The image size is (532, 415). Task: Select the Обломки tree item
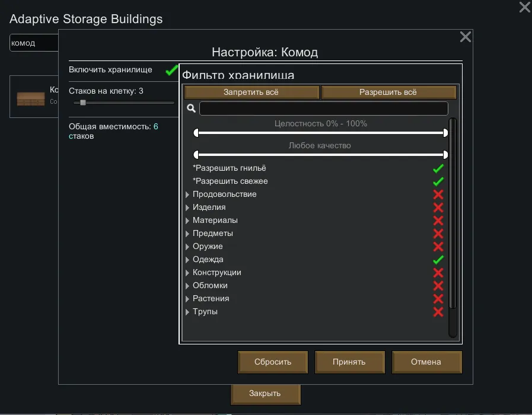click(210, 286)
